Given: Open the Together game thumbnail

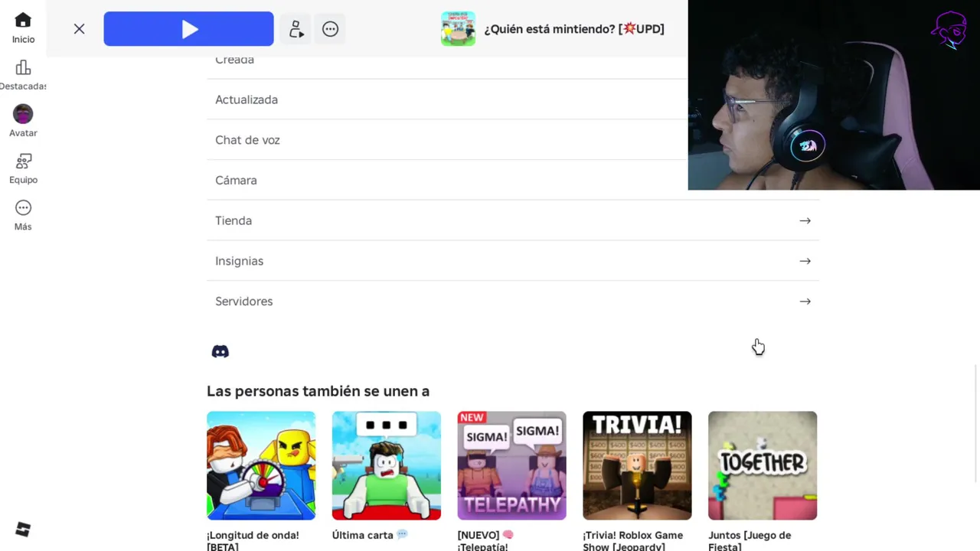Looking at the screenshot, I should [x=763, y=465].
